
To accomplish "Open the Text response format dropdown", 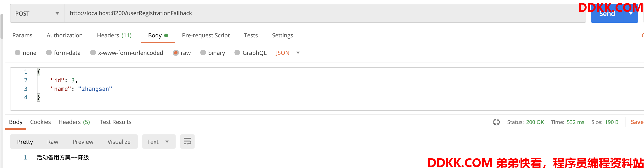I will point(159,141).
